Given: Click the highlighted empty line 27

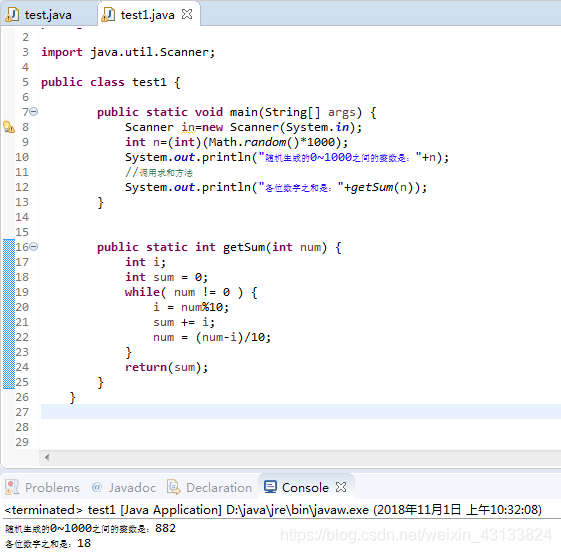Looking at the screenshot, I should 301,411.
